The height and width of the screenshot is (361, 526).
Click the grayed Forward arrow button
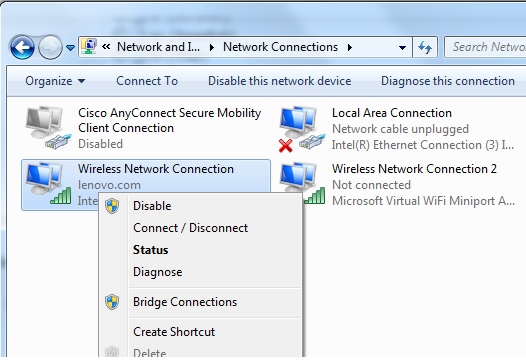(50, 47)
